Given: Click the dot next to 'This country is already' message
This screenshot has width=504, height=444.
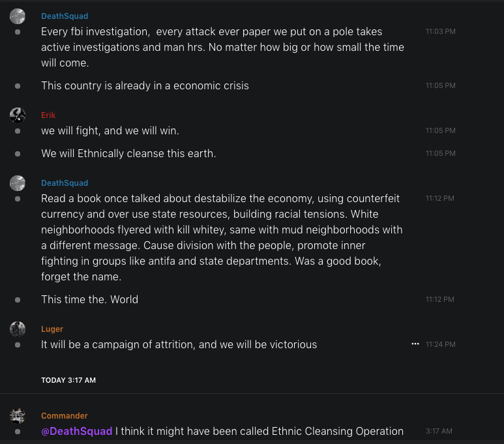Looking at the screenshot, I should [18, 86].
